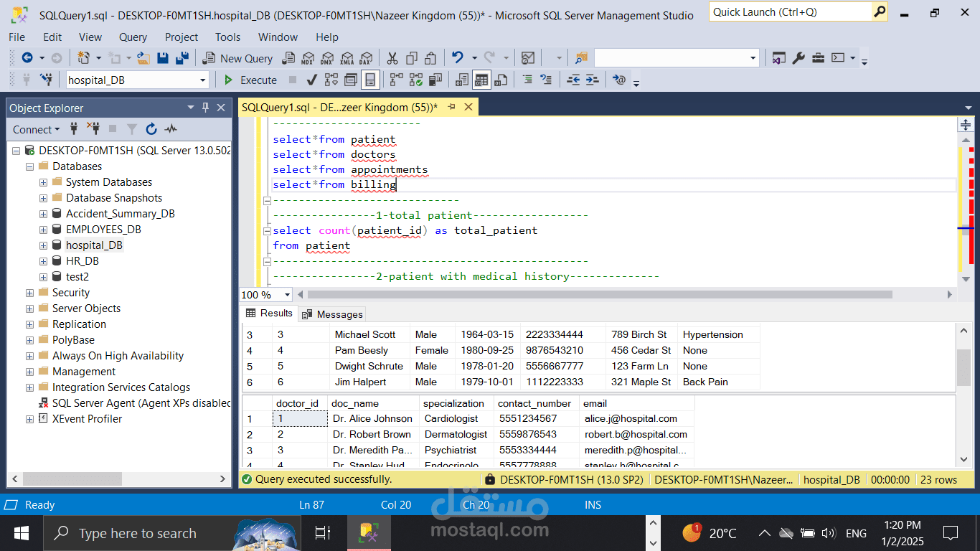
Task: Click the Parse checkmark icon
Action: point(312,80)
